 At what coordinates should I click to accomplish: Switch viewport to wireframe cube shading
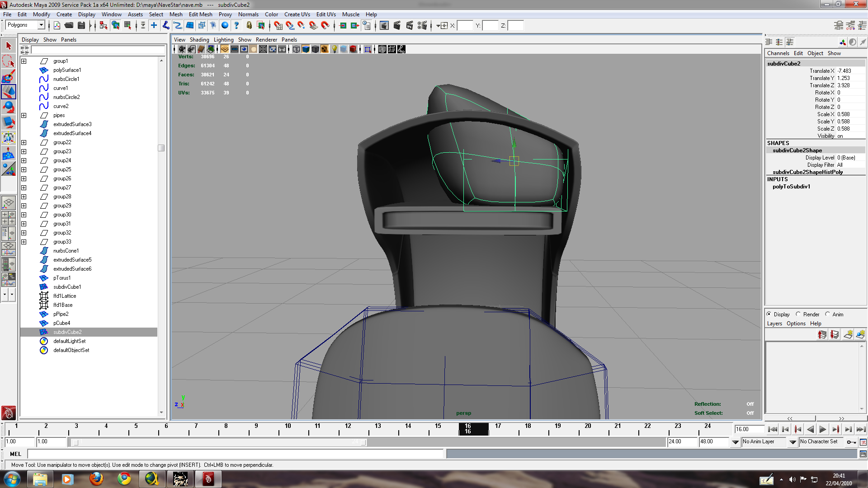(296, 49)
